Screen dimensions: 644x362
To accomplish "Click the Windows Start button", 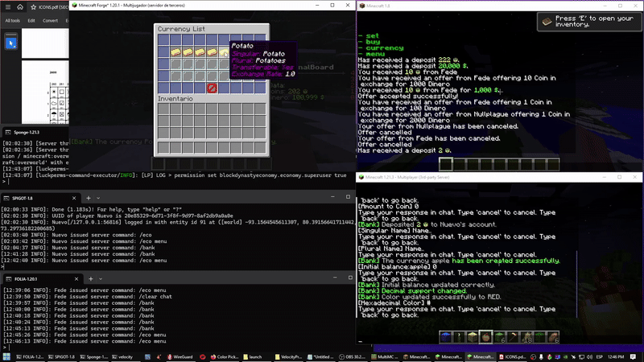I will (x=6, y=356).
